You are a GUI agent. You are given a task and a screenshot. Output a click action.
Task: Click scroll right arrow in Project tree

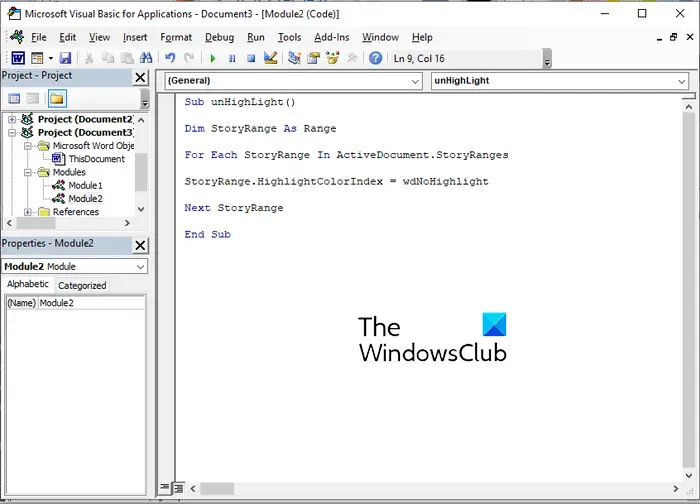(x=127, y=223)
